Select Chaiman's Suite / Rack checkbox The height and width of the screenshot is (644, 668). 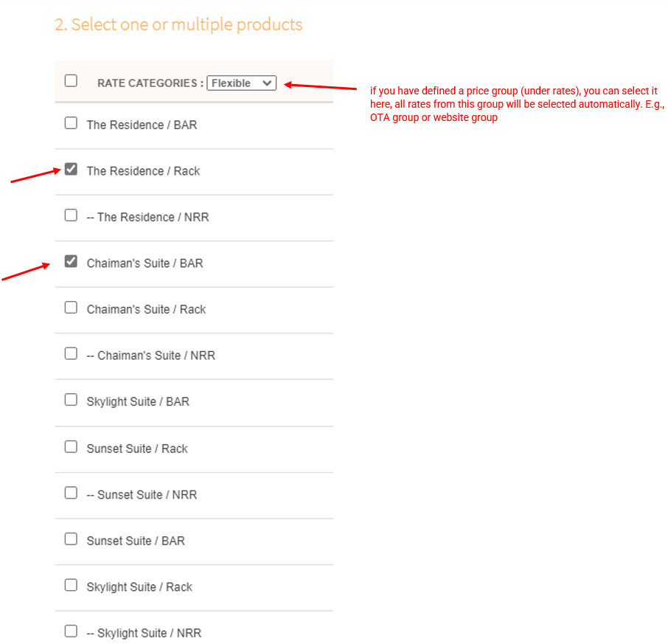click(71, 308)
